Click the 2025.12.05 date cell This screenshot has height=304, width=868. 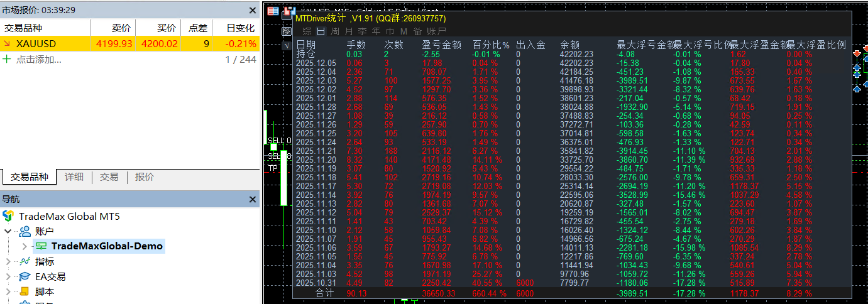point(316,63)
